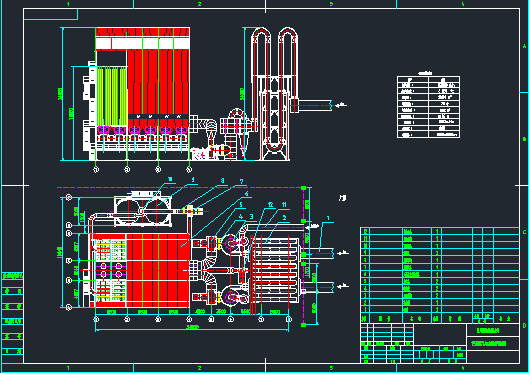
Task: Select the twin circular fan unit in plan view
Action: click(142, 211)
